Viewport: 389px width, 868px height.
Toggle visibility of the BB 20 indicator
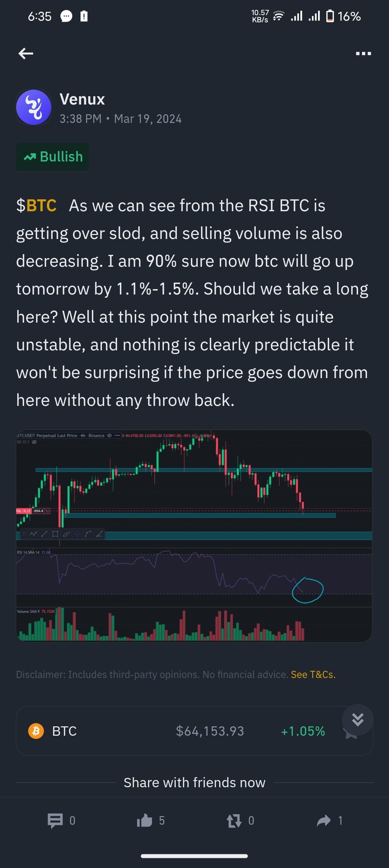pyautogui.click(x=34, y=442)
